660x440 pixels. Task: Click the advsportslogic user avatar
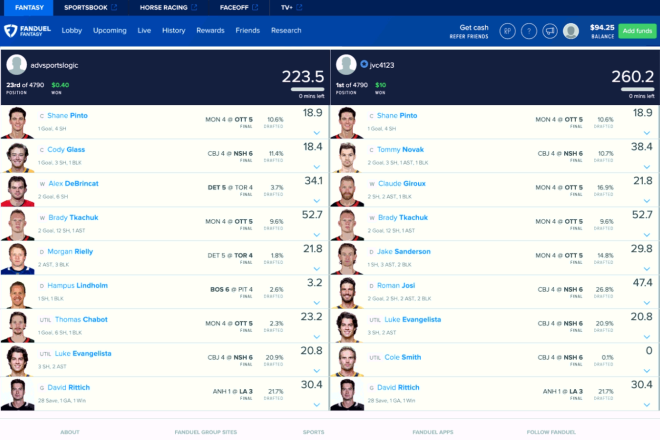tap(17, 65)
